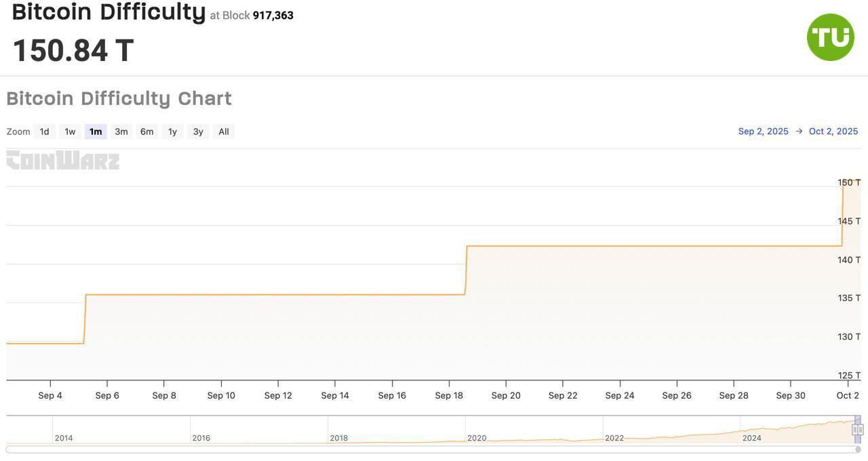Click the Sep 10 label on x-axis
This screenshot has height=461, width=868.
pyautogui.click(x=221, y=395)
